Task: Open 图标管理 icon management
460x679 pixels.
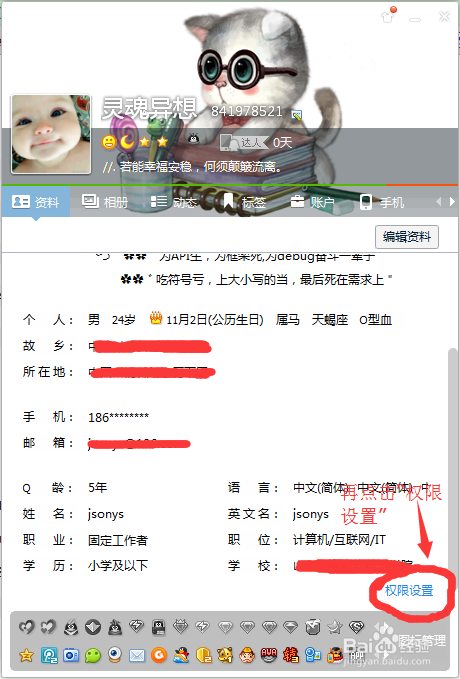Action: (422, 640)
